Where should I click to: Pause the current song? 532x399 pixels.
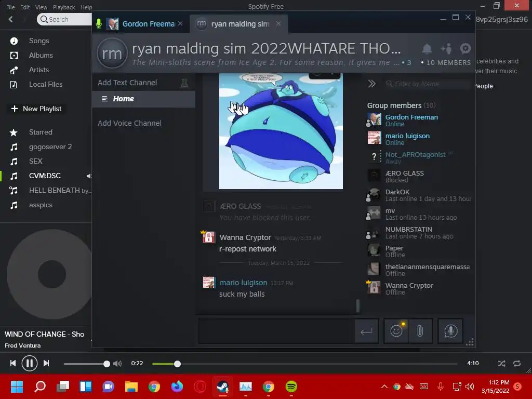[x=30, y=363]
